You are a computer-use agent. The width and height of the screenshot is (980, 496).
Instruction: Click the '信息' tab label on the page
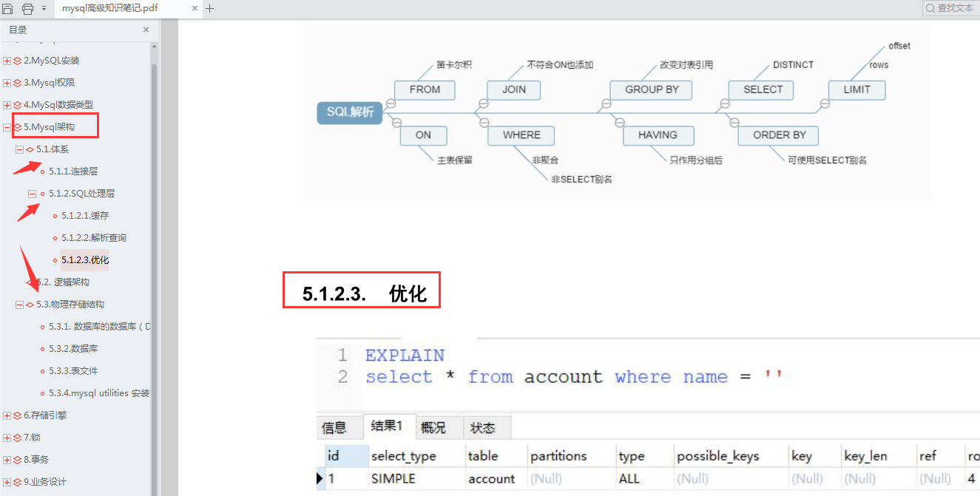pos(334,428)
